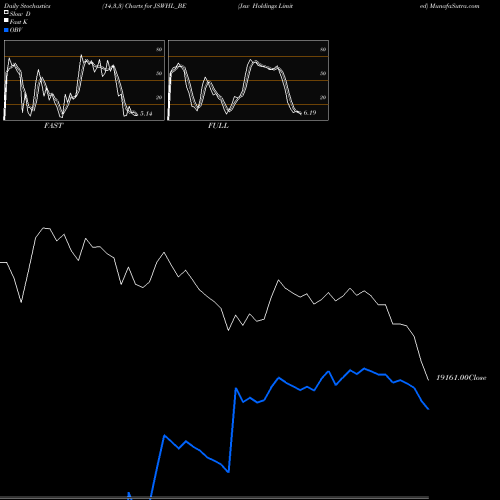
Task: Click the 'Fast K' legend label
Action: (x=19, y=22)
